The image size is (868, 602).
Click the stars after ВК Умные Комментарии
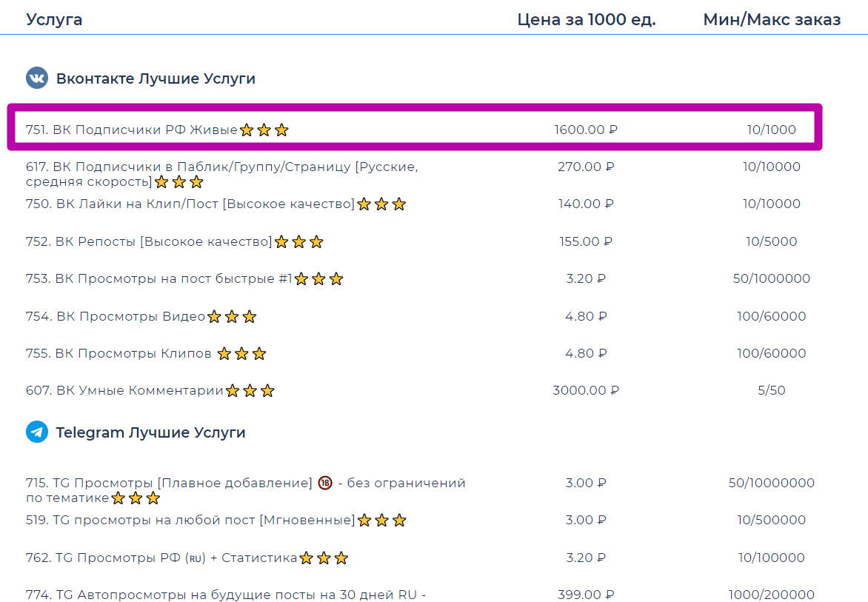pos(250,391)
